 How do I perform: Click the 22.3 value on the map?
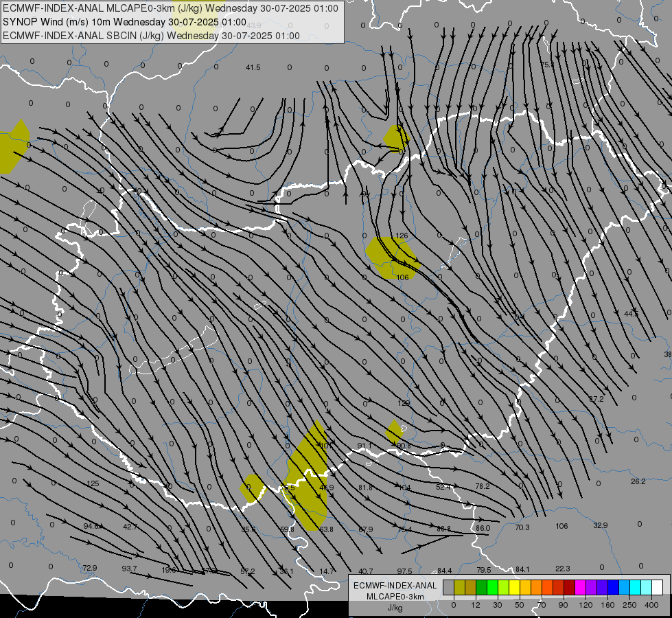coord(563,569)
